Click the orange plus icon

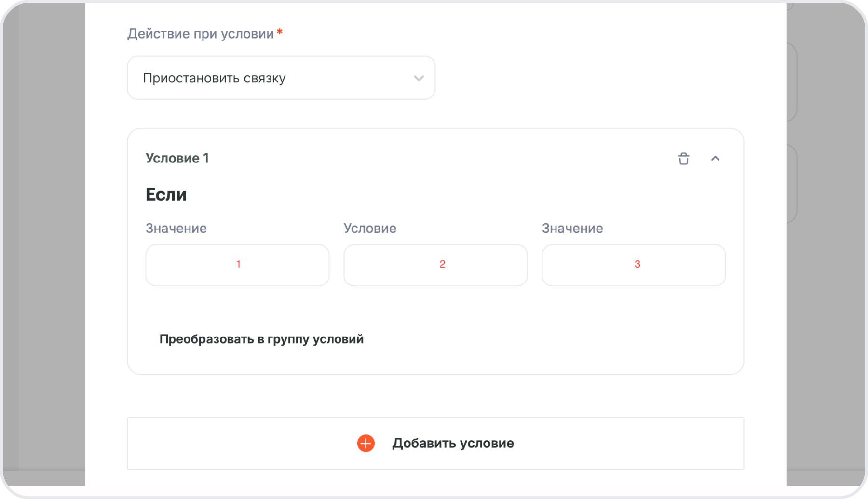(x=366, y=443)
